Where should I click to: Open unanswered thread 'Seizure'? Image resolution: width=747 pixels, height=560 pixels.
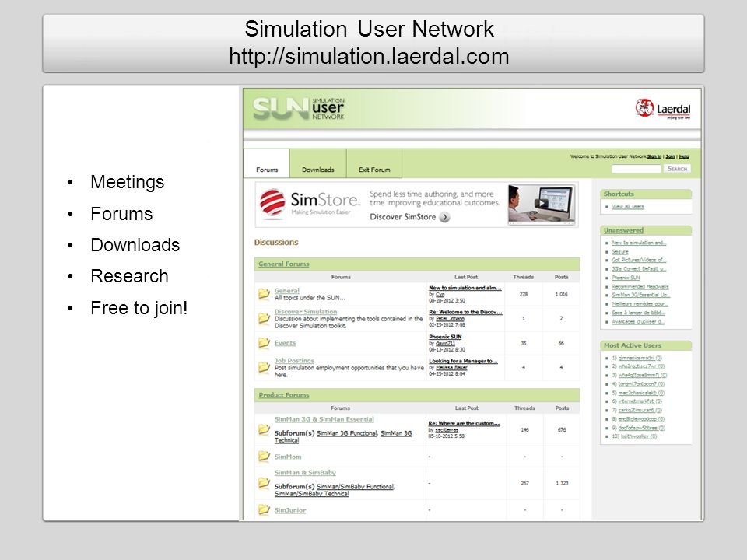click(620, 251)
